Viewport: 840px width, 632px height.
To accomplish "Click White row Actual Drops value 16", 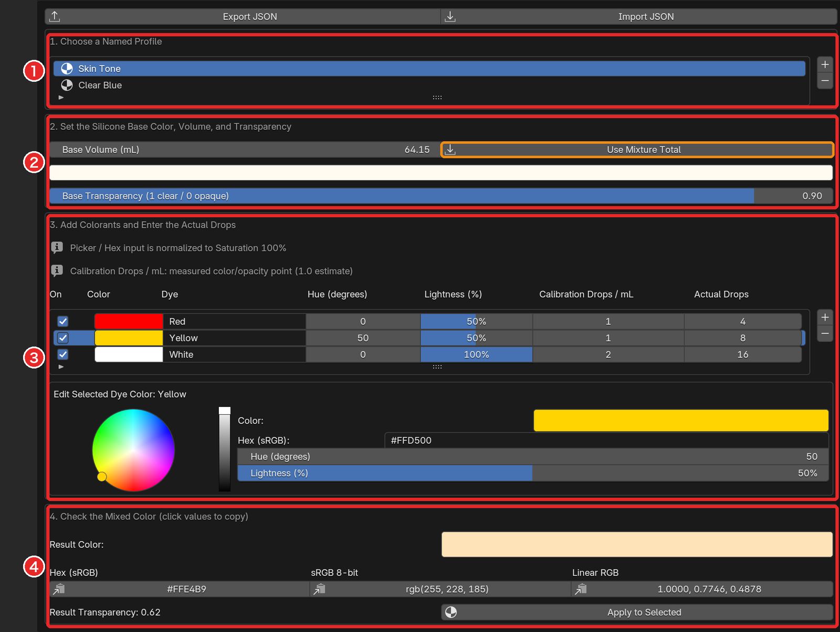I will point(742,354).
